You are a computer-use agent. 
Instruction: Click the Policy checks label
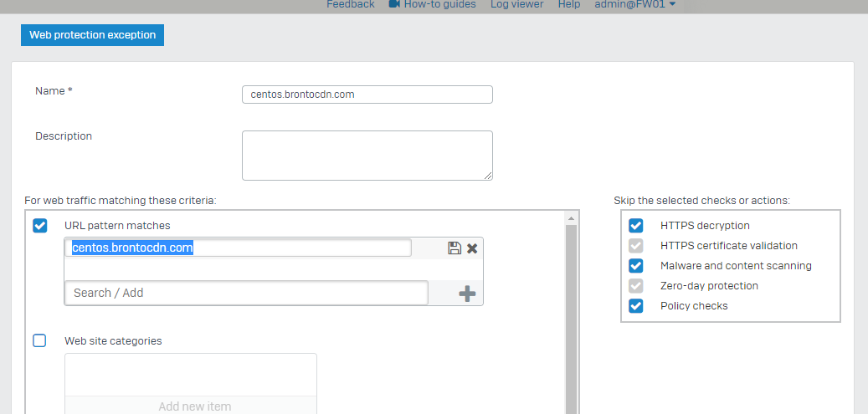click(694, 305)
